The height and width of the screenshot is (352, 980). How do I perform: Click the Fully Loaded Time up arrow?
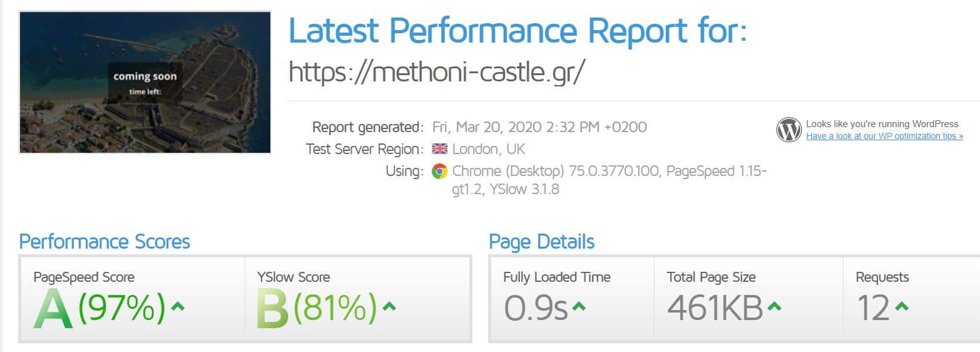(579, 306)
